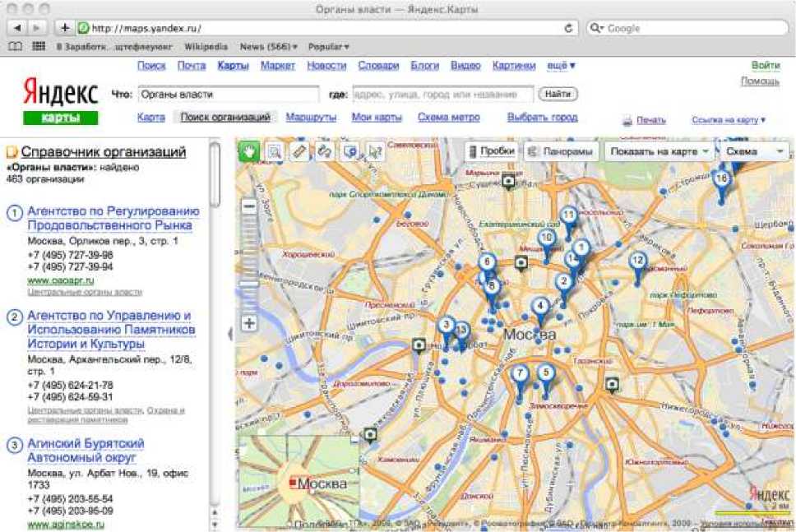Click the printer icon next to Печать
The image size is (796, 532).
point(627,121)
